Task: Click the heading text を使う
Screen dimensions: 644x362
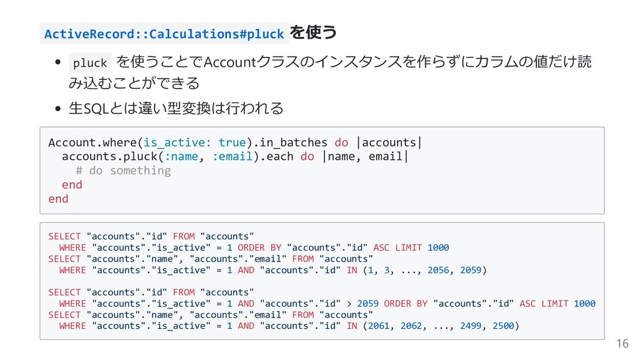Action: coord(313,33)
